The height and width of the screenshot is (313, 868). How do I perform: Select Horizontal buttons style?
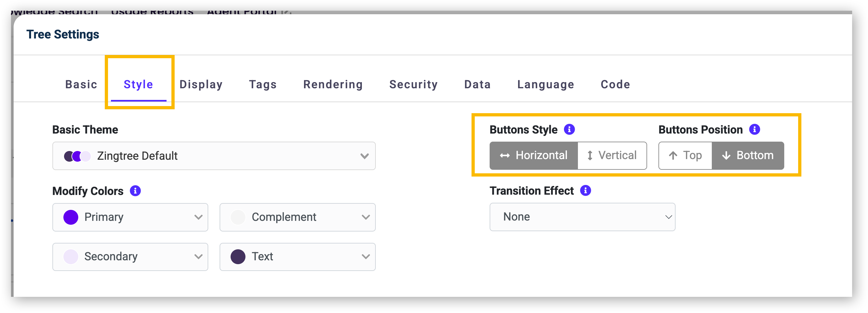pos(534,155)
